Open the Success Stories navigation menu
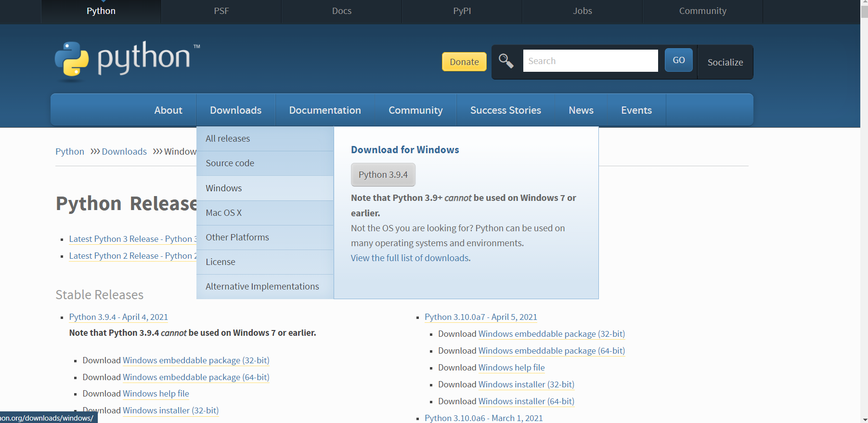 505,110
